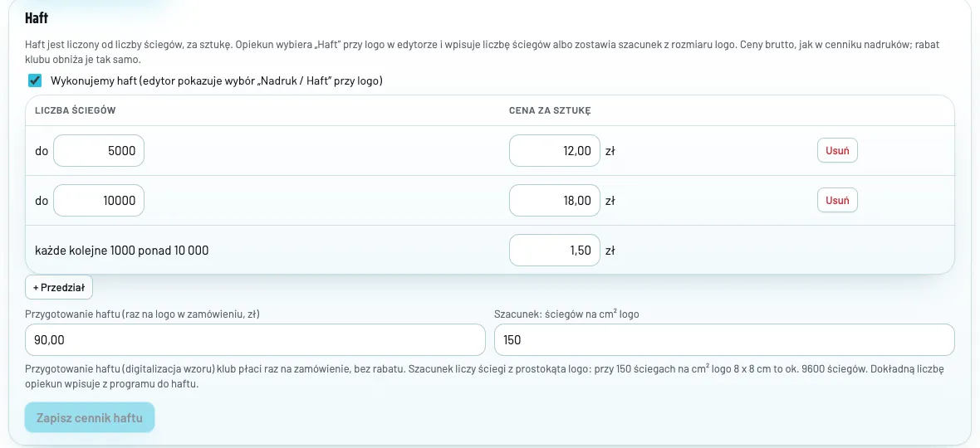Click the 'LICZBA ŚCIEGÓW' column header
980x448 pixels.
click(76, 110)
